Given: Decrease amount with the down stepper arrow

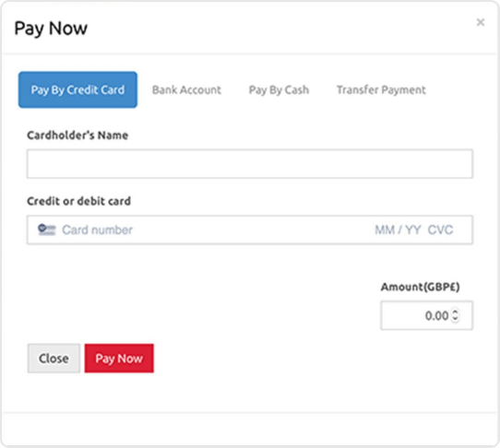Looking at the screenshot, I should (x=456, y=319).
